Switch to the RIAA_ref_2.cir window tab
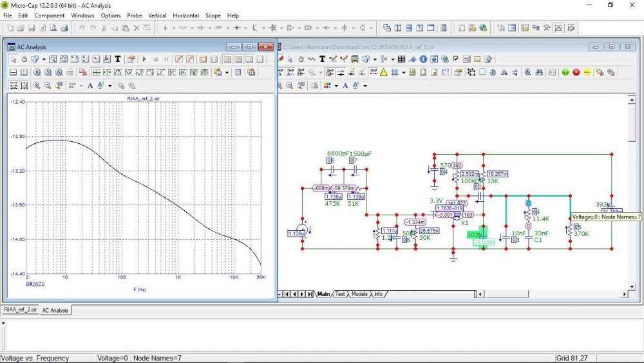 tap(19, 310)
